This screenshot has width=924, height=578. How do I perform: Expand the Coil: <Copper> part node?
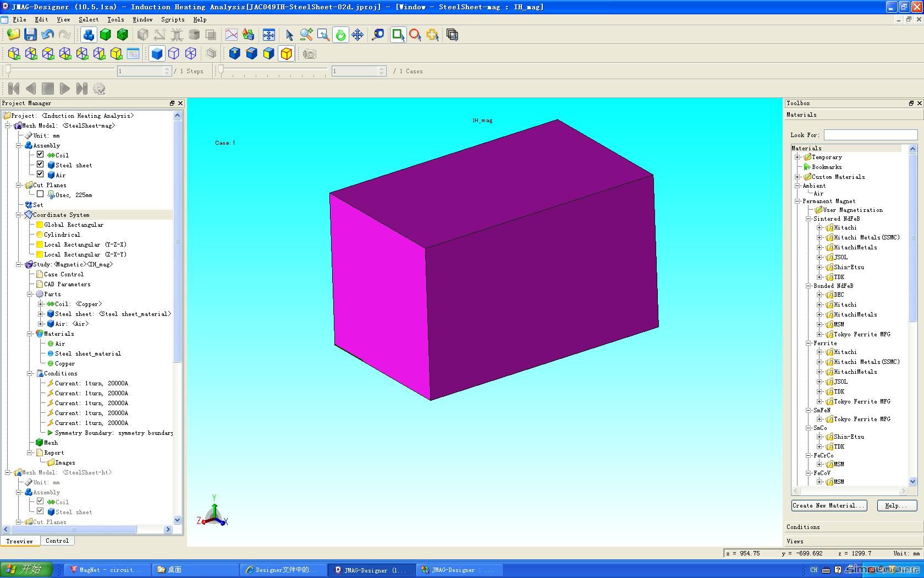tap(40, 304)
